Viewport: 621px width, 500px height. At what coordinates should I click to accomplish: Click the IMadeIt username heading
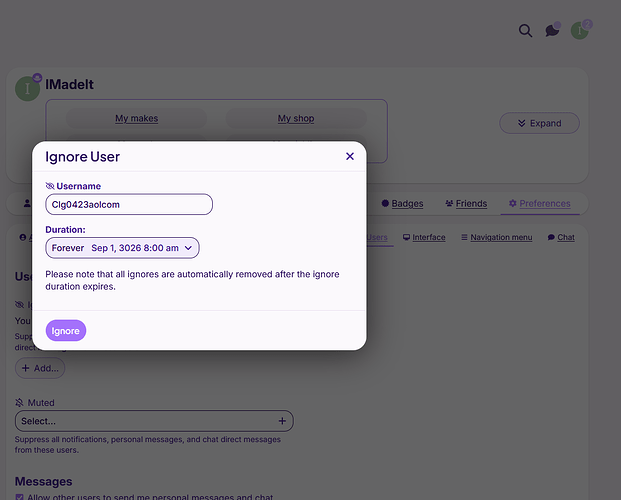(70, 84)
